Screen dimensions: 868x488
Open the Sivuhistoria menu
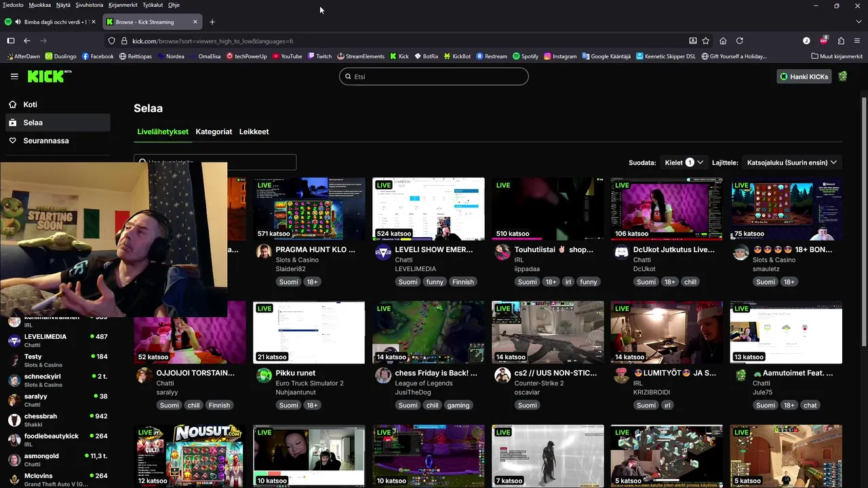click(x=89, y=5)
